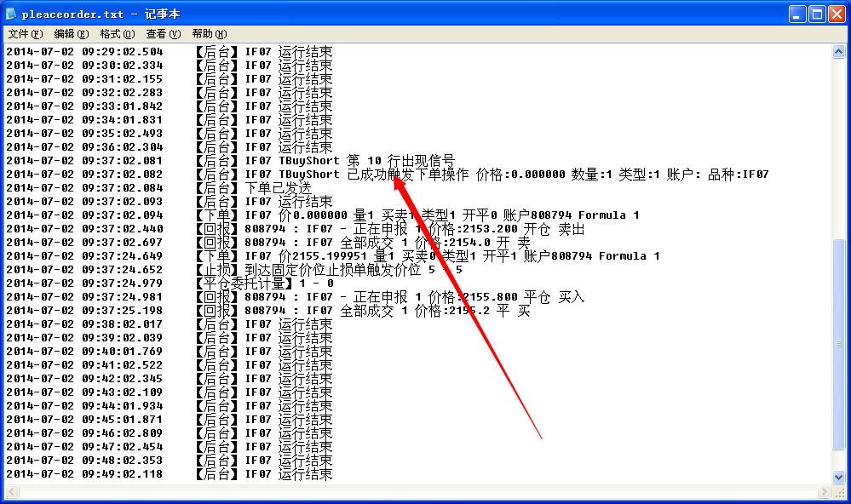Click the line with timestamp 09:40:01.769

click(x=170, y=352)
